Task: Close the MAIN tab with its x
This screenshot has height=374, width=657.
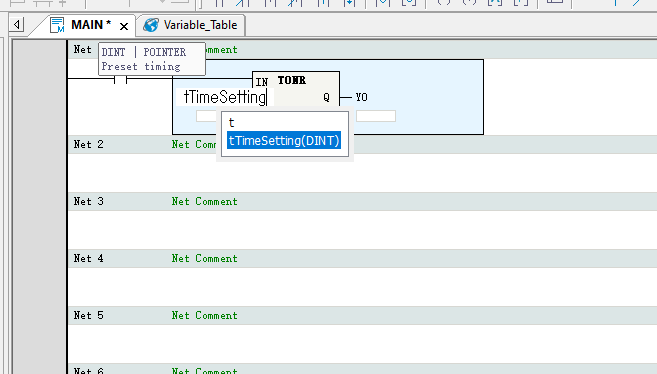Action: coord(124,27)
